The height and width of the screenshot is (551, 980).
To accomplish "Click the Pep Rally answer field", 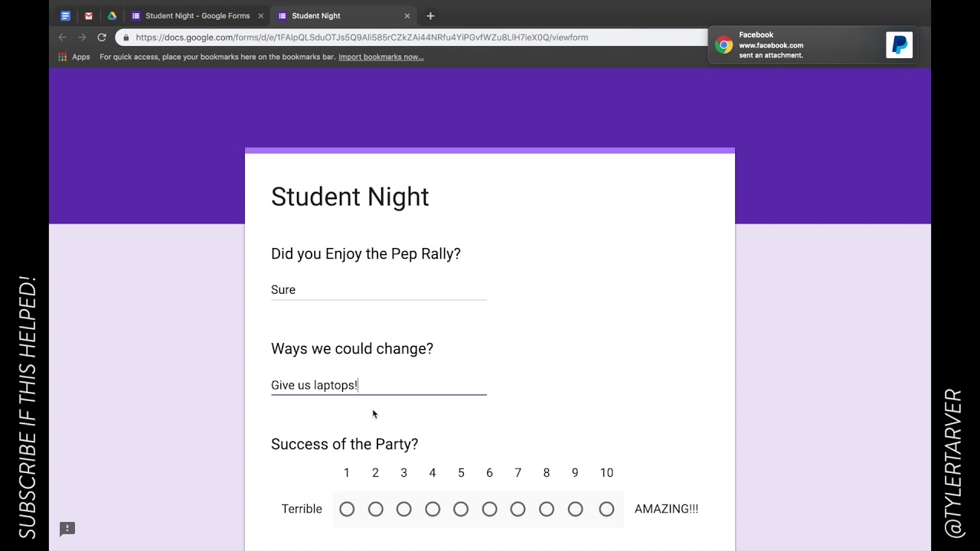I will click(x=378, y=290).
